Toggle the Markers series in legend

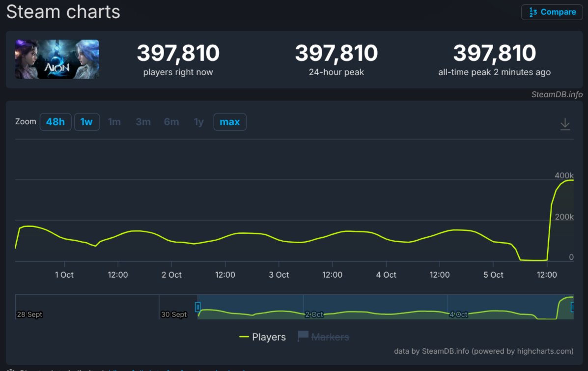pos(323,337)
